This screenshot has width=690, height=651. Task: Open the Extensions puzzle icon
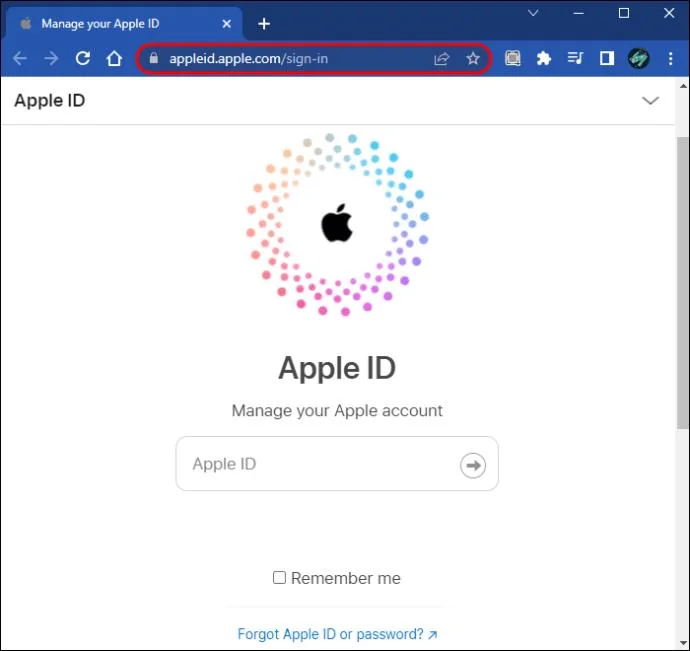544,58
